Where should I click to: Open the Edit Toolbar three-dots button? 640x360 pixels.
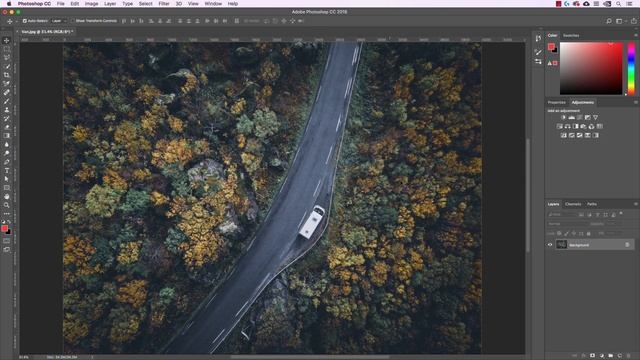(x=7, y=213)
